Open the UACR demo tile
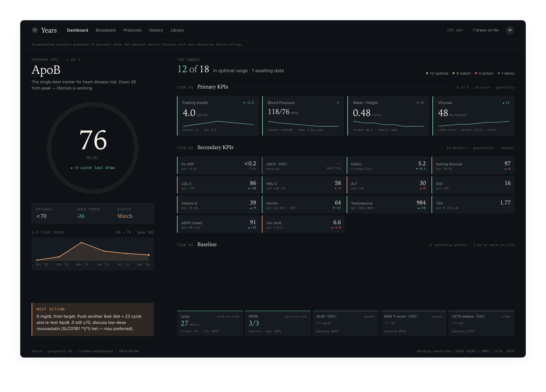Image resolution: width=546 pixels, height=392 pixels. (x=303, y=165)
